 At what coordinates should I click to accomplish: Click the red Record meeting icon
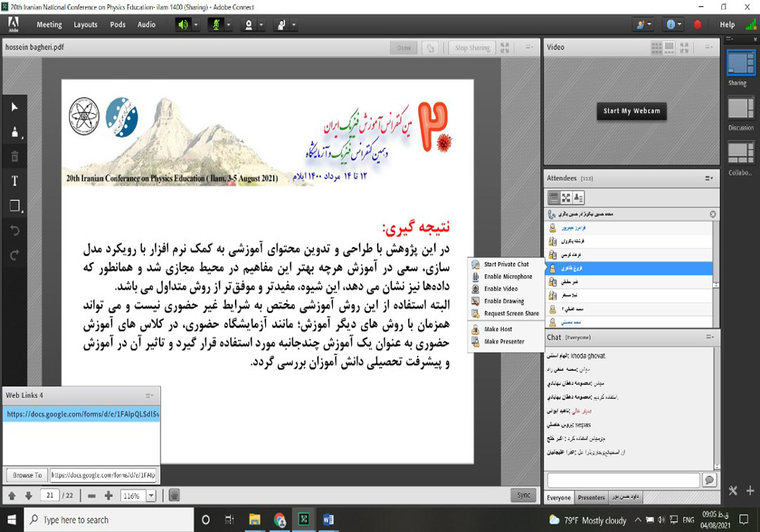point(698,24)
